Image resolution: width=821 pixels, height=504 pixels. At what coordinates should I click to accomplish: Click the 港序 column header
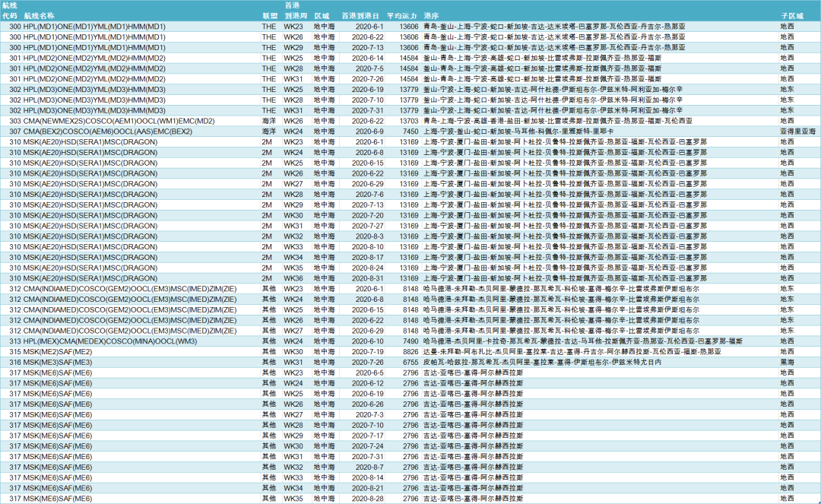[x=431, y=16]
